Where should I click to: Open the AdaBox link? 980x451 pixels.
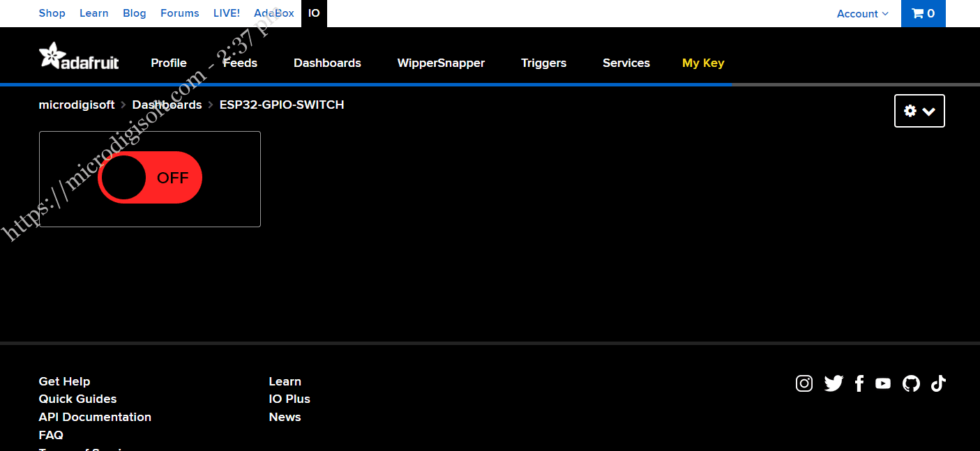tap(274, 13)
